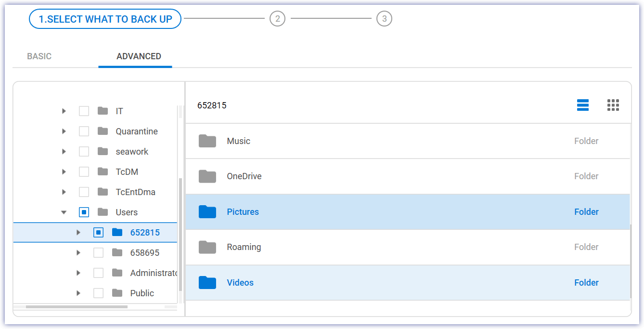Expand the Public folder node
The height and width of the screenshot is (329, 644).
[x=78, y=293]
